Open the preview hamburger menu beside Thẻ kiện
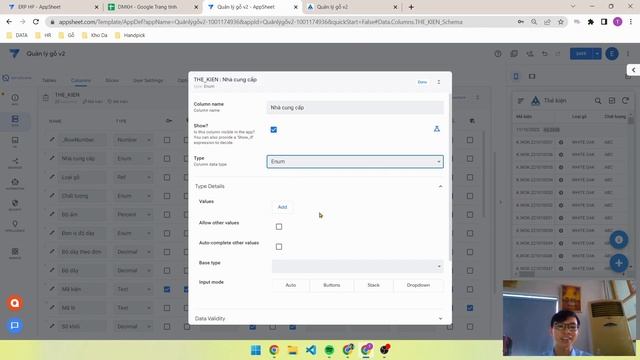The height and width of the screenshot is (360, 640). pyautogui.click(x=520, y=100)
